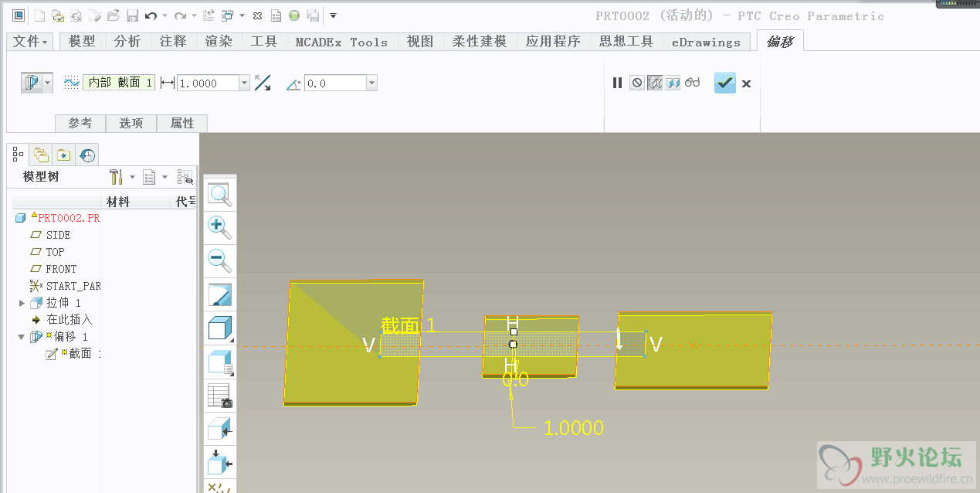Open the 柔性建模 tab

(x=480, y=42)
